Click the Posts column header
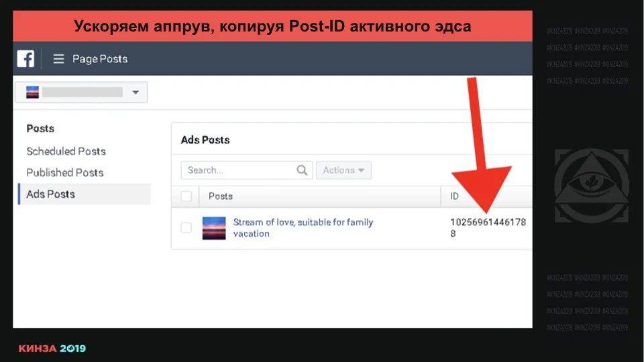The height and width of the screenshot is (362, 644). click(221, 196)
